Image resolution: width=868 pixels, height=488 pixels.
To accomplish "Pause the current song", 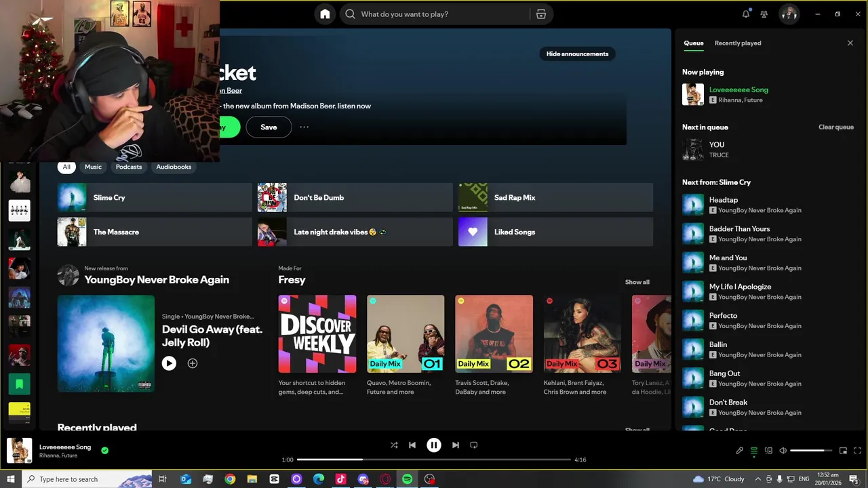I will tap(434, 445).
